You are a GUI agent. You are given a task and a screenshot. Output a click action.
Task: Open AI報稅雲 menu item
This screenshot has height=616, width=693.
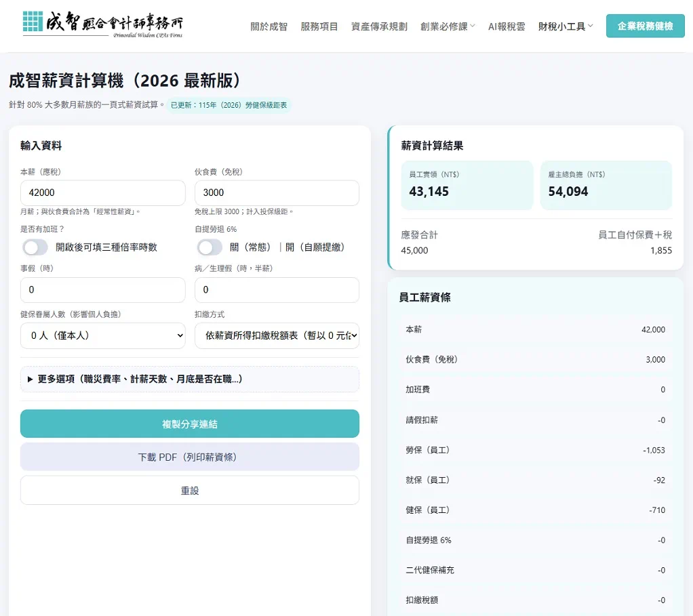507,26
